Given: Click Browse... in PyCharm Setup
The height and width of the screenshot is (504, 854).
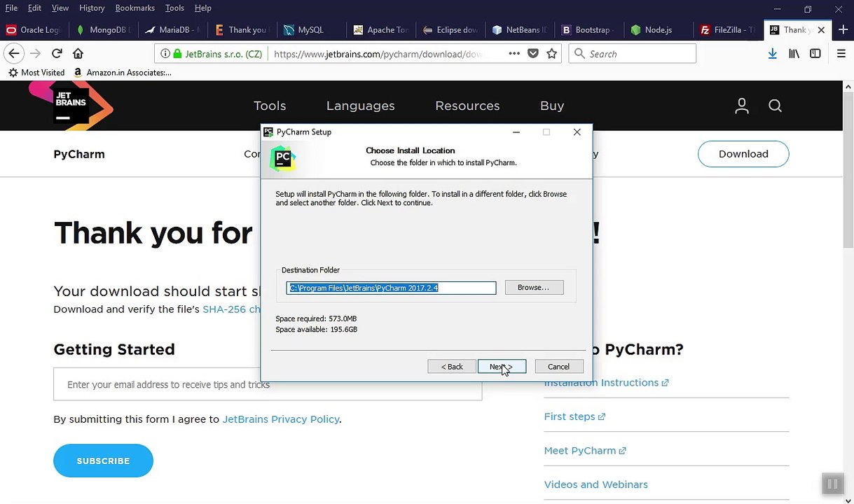Looking at the screenshot, I should (534, 288).
